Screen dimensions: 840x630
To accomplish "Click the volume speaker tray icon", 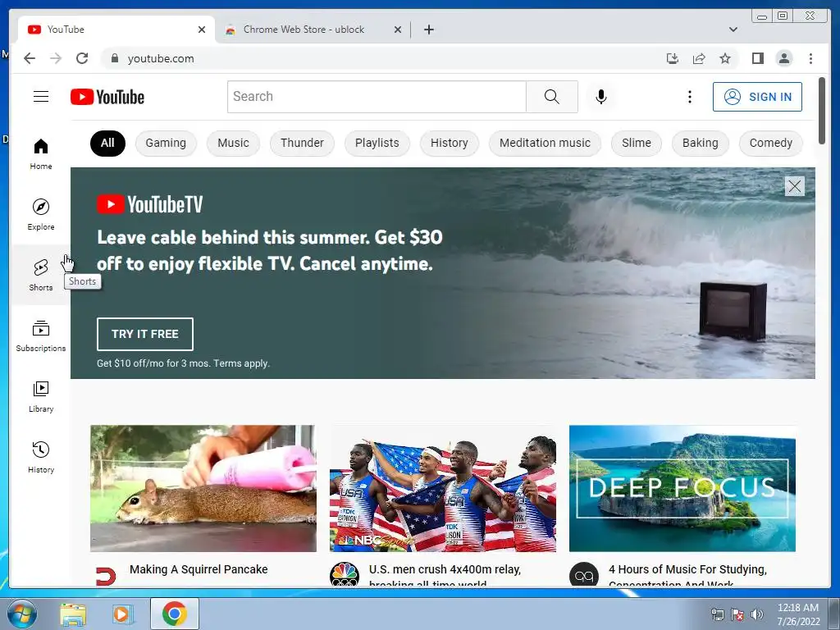I will pos(756,614).
